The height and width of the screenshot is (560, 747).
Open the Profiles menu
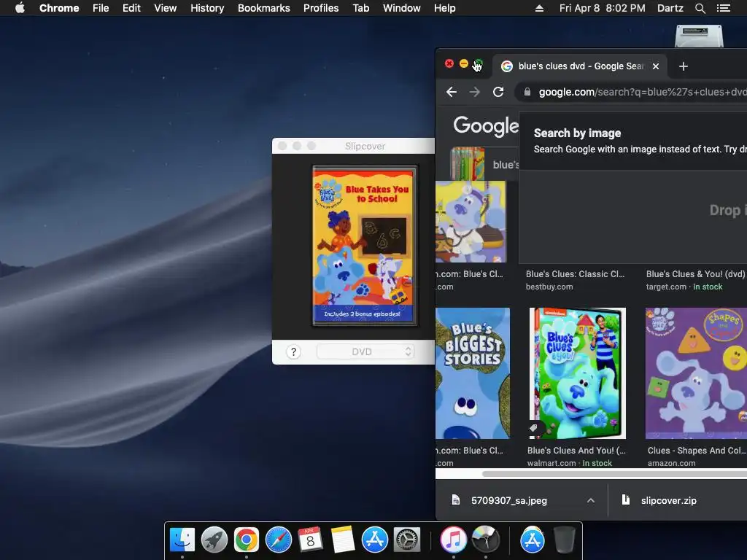coord(321,8)
